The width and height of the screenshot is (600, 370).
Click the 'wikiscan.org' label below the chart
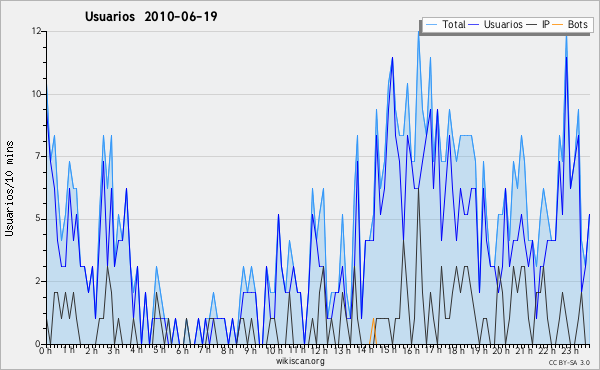(x=300, y=361)
